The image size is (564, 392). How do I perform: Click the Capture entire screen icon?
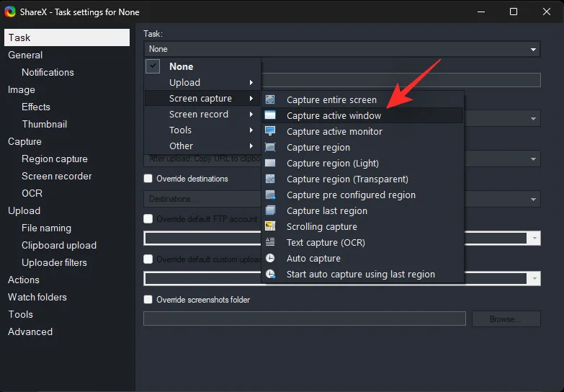coord(270,100)
